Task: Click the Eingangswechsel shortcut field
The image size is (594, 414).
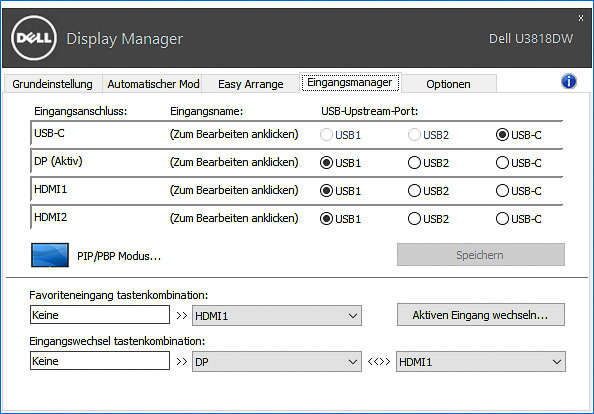Action: coord(100,361)
